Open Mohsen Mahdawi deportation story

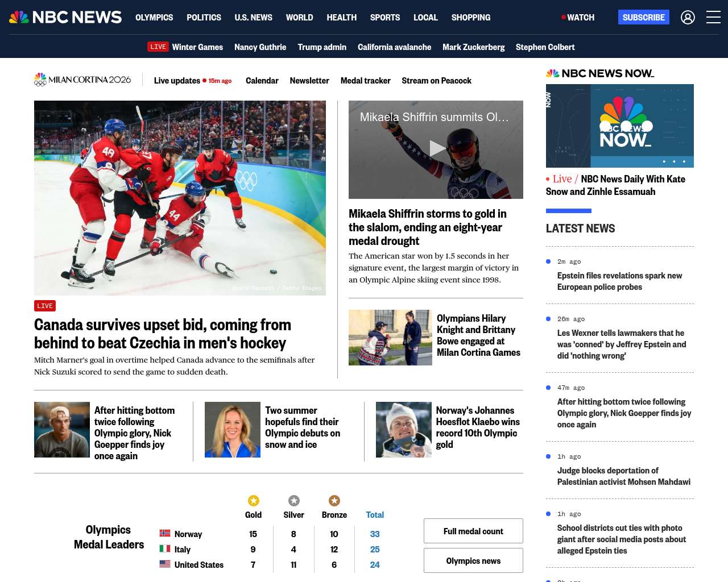click(x=624, y=476)
